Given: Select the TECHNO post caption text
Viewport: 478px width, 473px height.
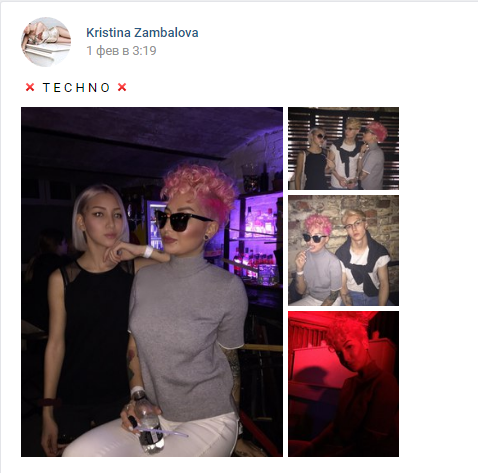Looking at the screenshot, I should (x=76, y=88).
